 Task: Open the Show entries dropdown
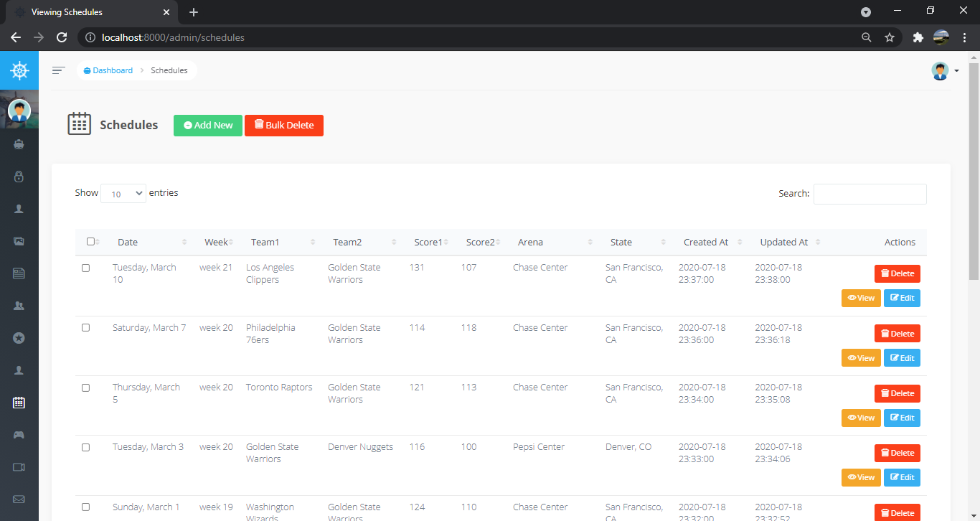click(123, 193)
